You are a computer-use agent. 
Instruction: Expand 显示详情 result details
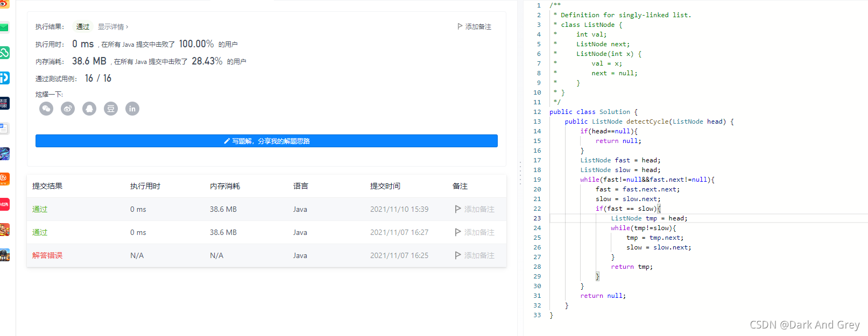(113, 26)
